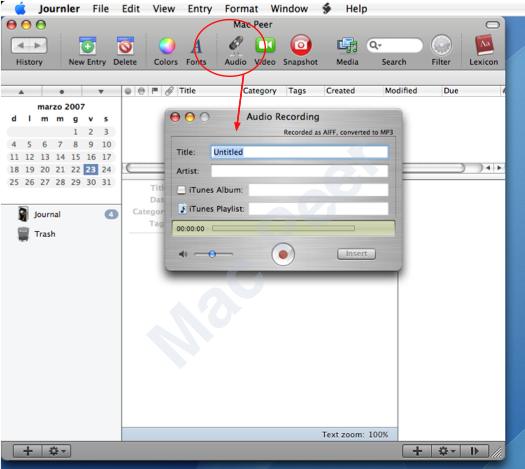Open the Media browser icon
The height and width of the screenshot is (469, 525).
[347, 46]
